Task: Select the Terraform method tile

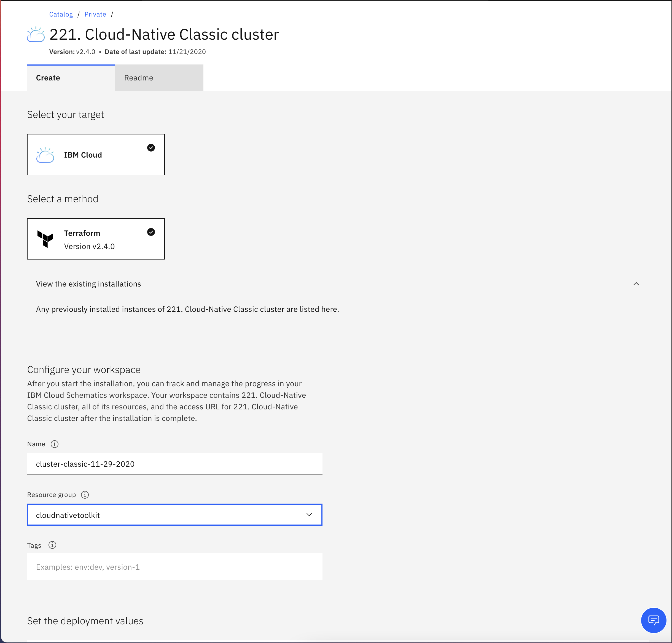Action: (x=96, y=239)
